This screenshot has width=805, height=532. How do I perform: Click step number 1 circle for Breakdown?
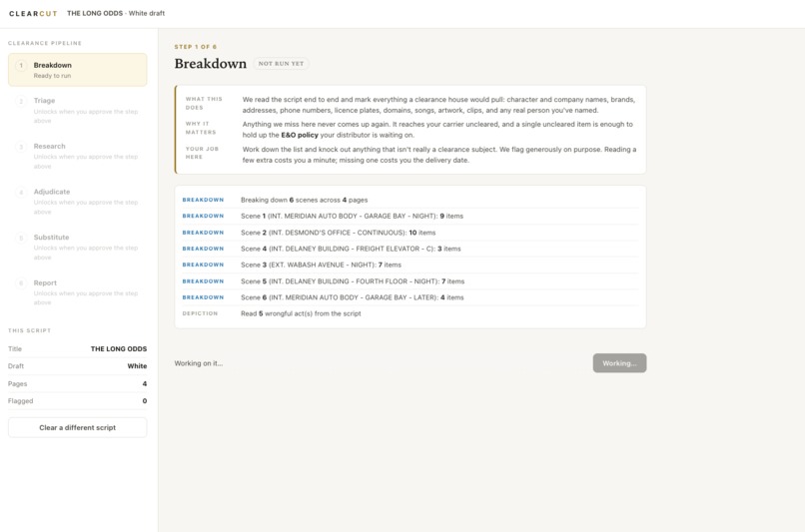pyautogui.click(x=21, y=65)
